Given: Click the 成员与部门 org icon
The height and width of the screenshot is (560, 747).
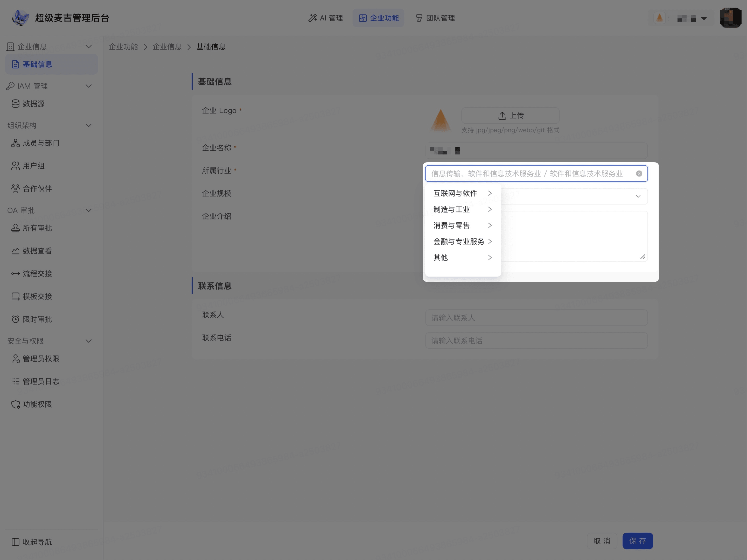Looking at the screenshot, I should coord(16,143).
